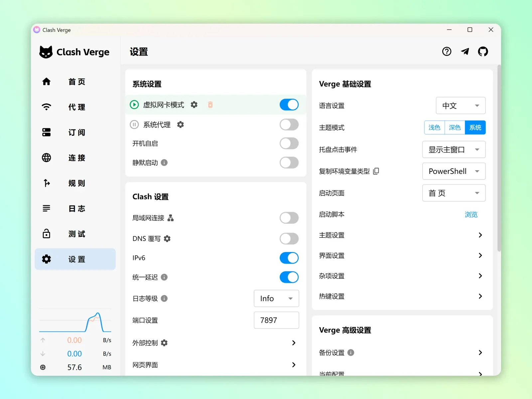Open the Telegram channel paper plane icon
The height and width of the screenshot is (399, 532).
point(465,52)
